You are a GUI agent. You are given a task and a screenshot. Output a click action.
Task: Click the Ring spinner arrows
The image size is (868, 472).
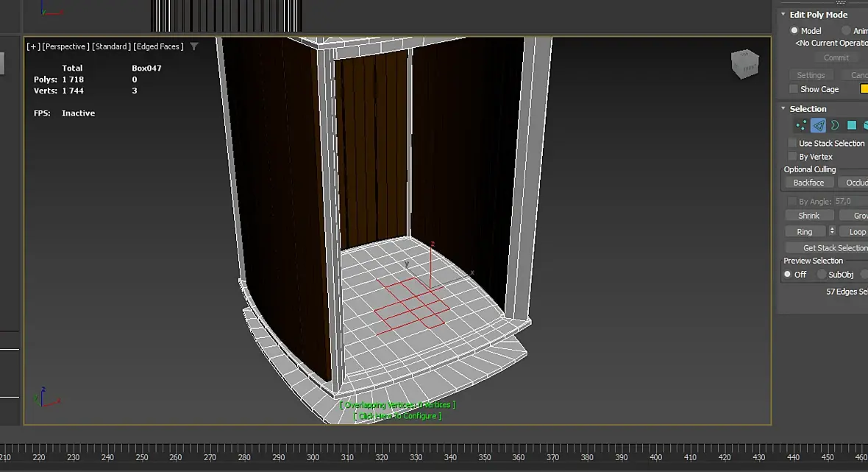click(x=831, y=231)
